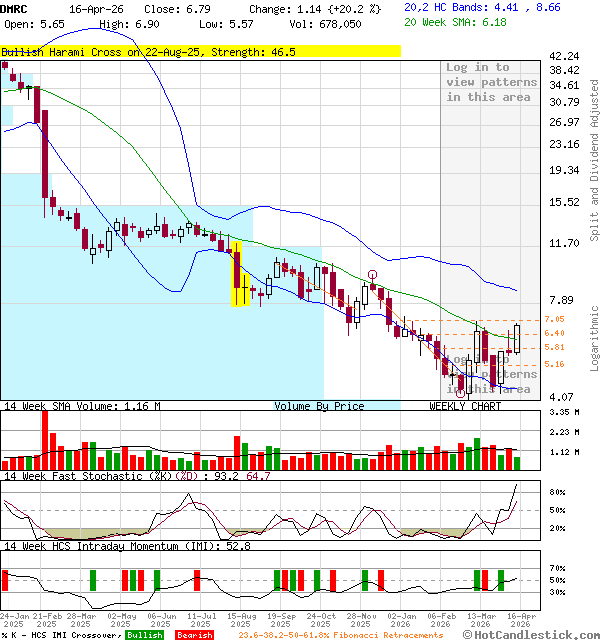Click the latest white candlestick on chart
Screen dimensions: 600x640
tap(517, 338)
